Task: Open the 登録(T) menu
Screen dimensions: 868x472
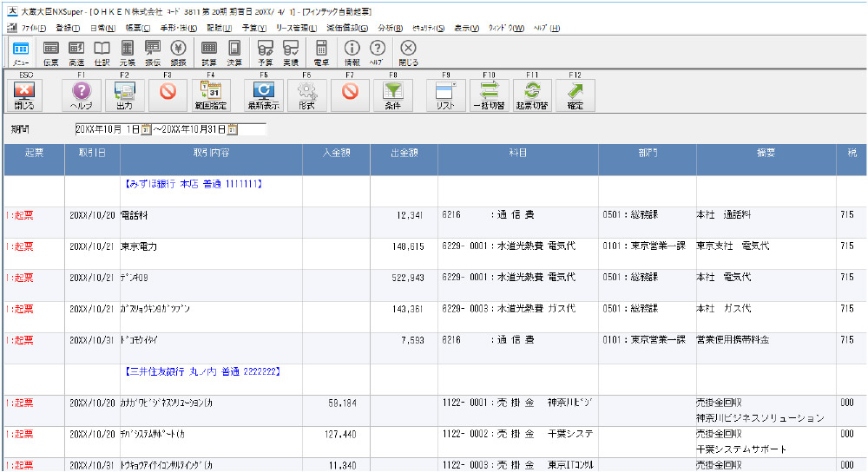Action: tap(68, 28)
